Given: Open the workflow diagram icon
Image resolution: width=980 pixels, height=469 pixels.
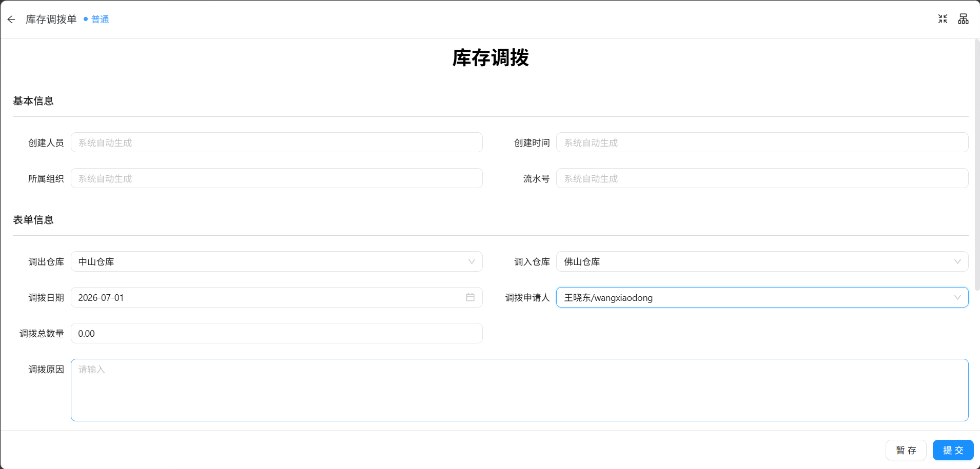Looking at the screenshot, I should point(963,19).
